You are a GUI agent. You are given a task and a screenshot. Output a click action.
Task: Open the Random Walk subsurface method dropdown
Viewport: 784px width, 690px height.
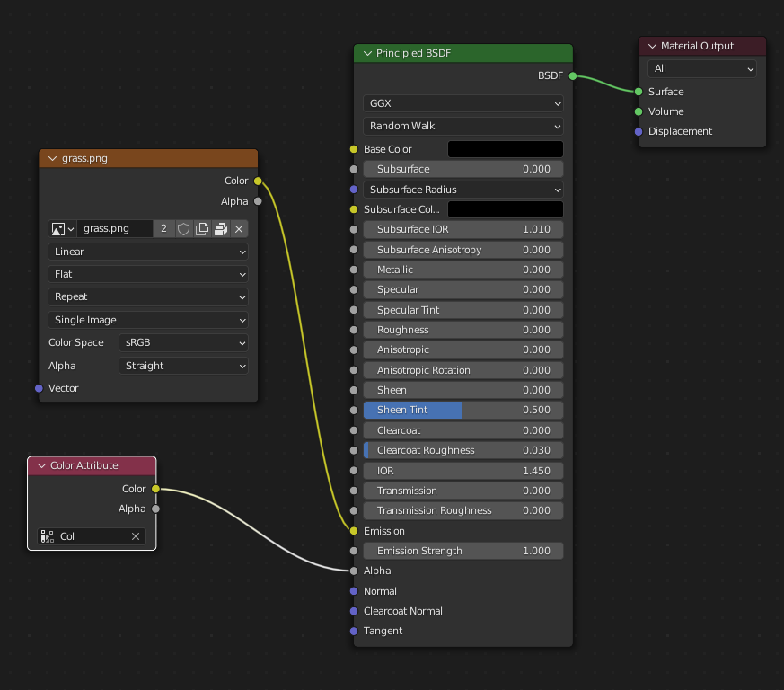[462, 126]
